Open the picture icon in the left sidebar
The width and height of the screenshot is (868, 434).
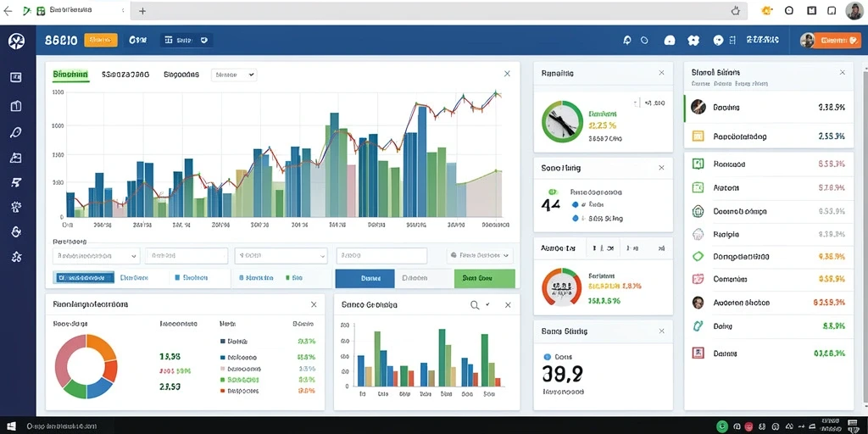point(16,158)
